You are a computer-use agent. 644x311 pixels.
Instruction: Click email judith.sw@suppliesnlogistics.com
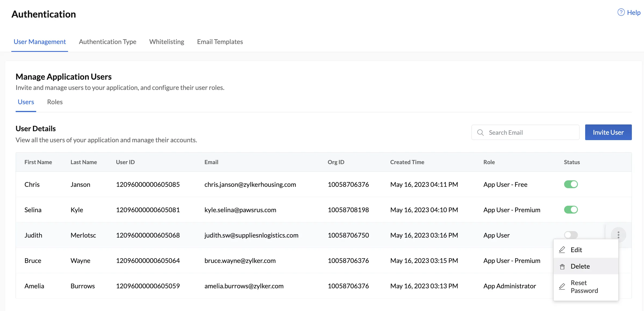click(x=251, y=235)
